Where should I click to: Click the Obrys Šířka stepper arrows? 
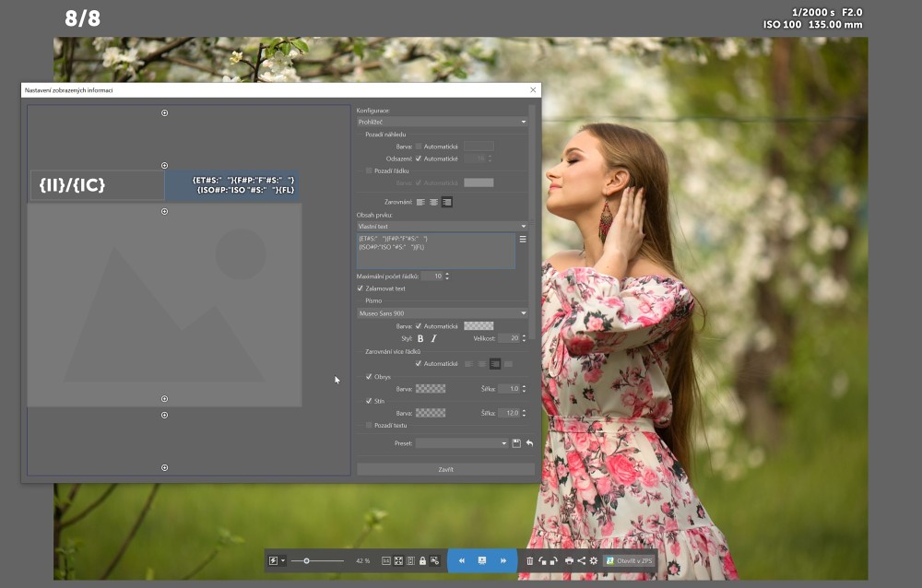pos(524,389)
